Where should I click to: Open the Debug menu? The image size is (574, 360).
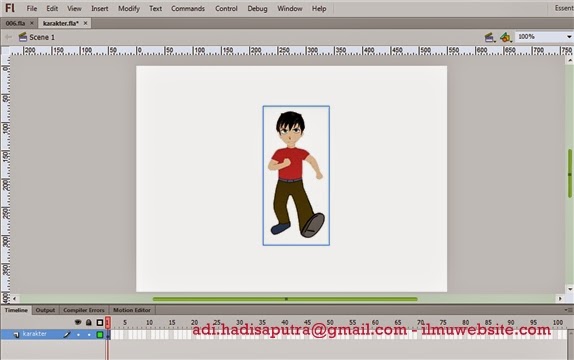coord(257,8)
